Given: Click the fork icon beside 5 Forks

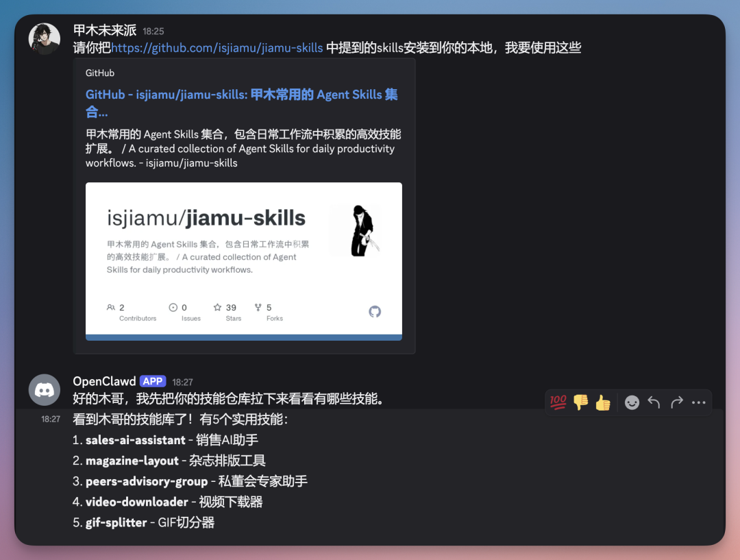Looking at the screenshot, I should pos(258,308).
